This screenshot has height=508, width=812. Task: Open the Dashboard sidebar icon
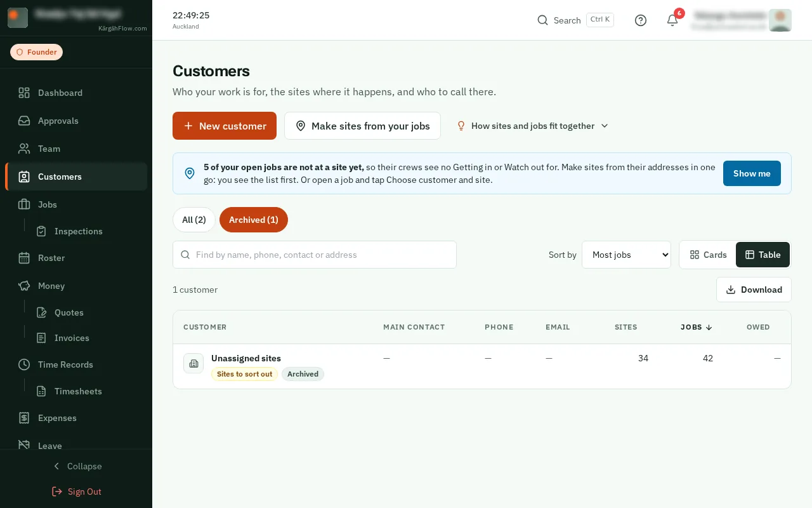pos(24,93)
